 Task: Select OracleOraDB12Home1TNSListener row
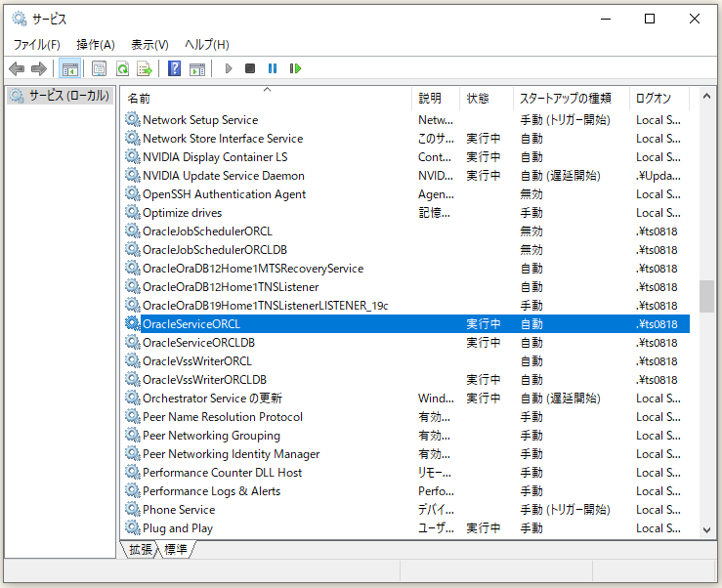pyautogui.click(x=406, y=287)
